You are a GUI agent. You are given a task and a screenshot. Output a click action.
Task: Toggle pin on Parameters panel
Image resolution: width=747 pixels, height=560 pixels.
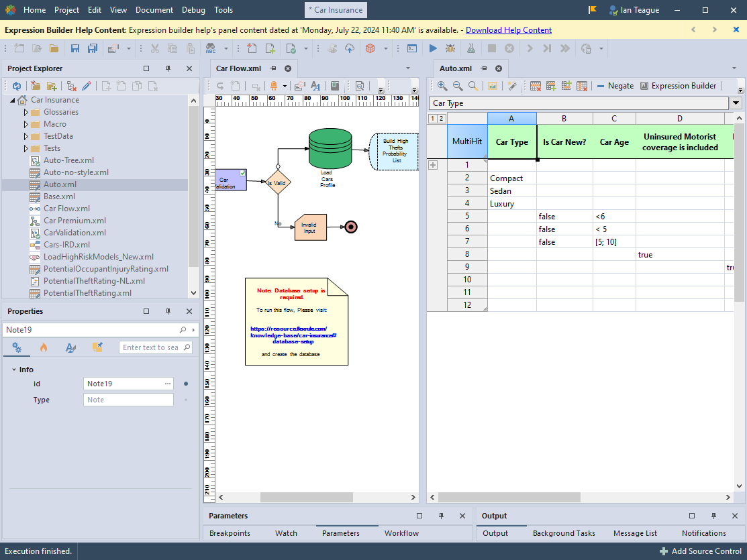pos(441,516)
